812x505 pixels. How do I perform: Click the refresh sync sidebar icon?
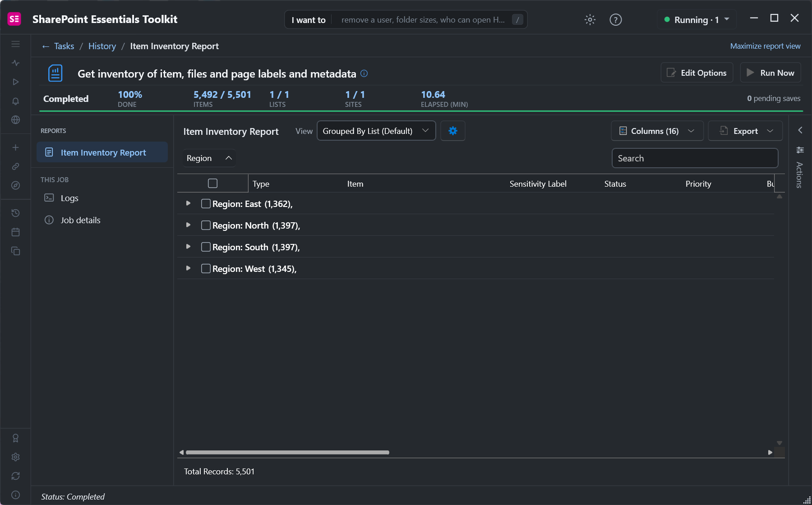coord(15,476)
